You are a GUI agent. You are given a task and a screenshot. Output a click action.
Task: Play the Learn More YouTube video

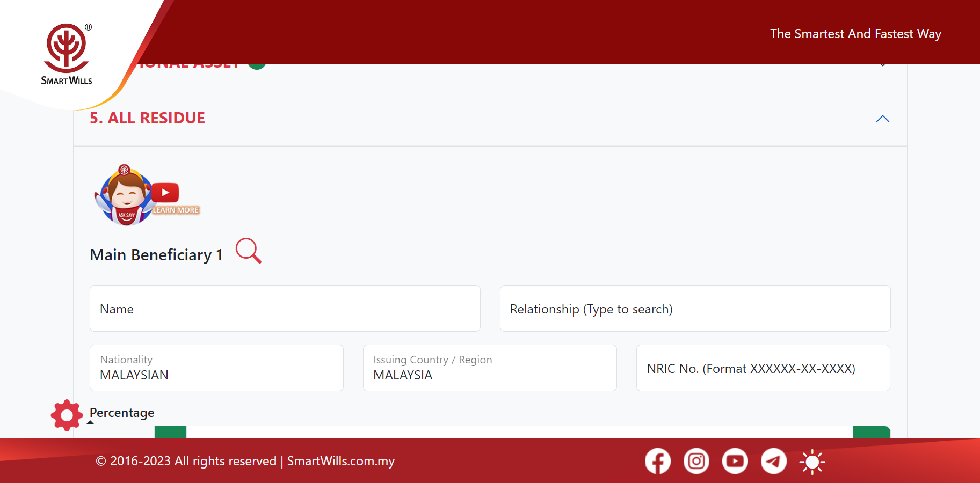coord(165,193)
